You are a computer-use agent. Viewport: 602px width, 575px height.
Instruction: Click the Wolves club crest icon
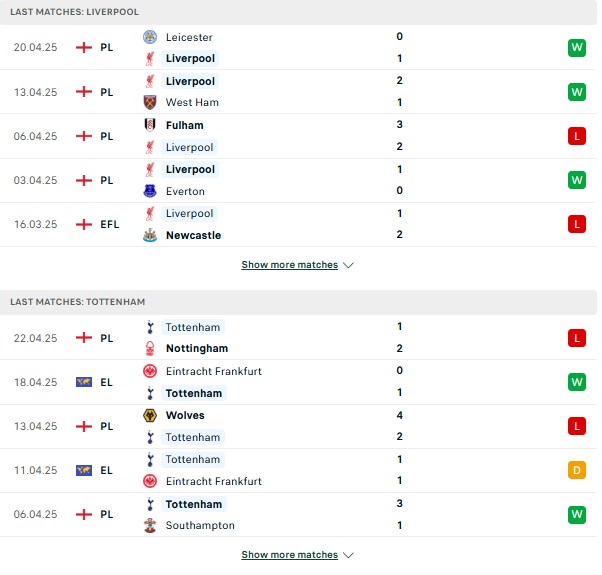[x=150, y=415]
